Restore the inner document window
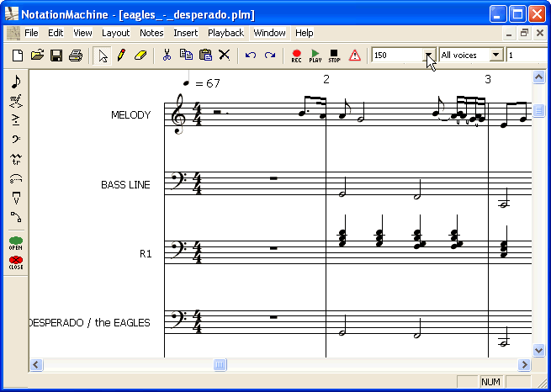 pos(524,33)
